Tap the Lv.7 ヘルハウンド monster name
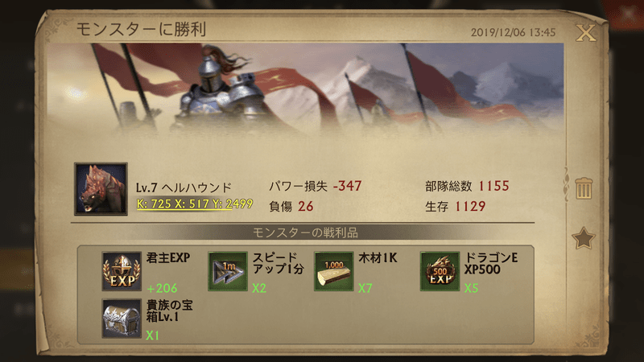 184,187
